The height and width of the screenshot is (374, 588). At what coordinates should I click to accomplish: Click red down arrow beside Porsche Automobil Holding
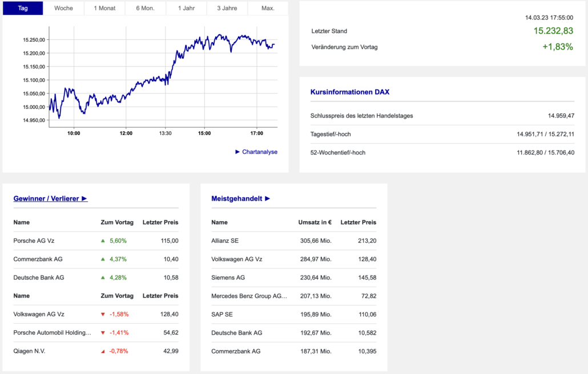click(103, 332)
